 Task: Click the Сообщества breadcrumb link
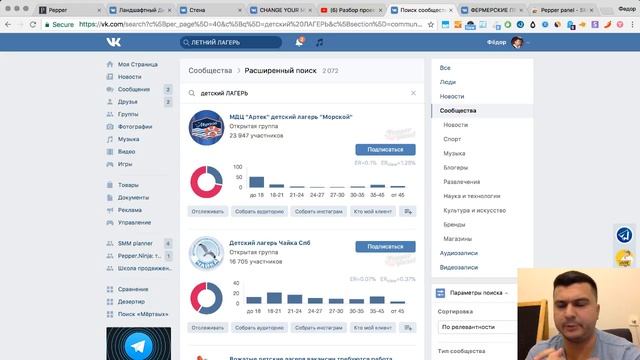210,71
